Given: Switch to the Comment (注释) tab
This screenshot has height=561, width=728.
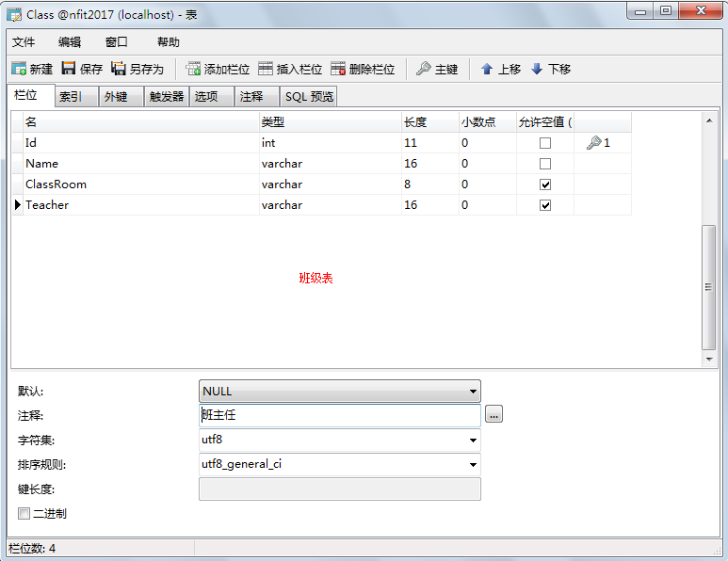Looking at the screenshot, I should click(x=256, y=97).
